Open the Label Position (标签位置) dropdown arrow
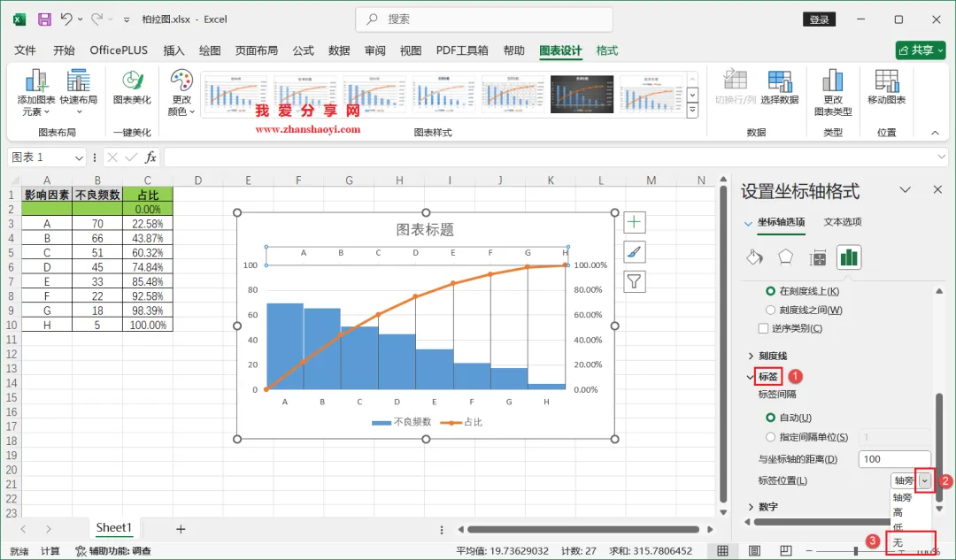The height and width of the screenshot is (560, 956). click(x=925, y=480)
